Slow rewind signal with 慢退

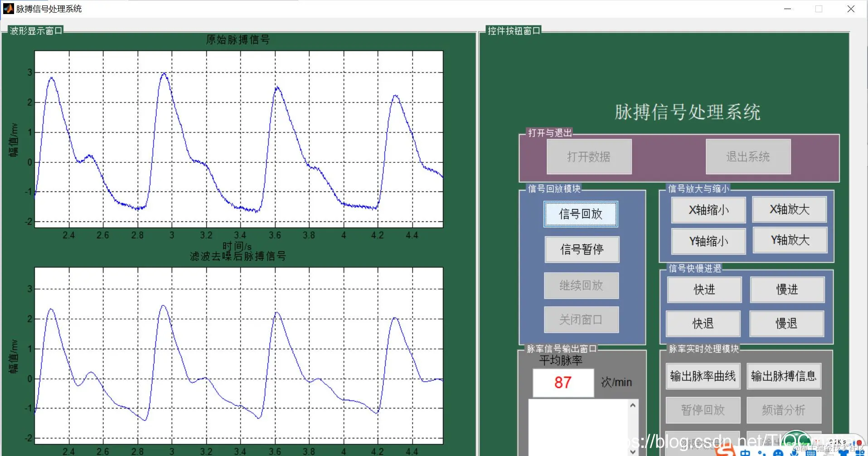coord(786,324)
